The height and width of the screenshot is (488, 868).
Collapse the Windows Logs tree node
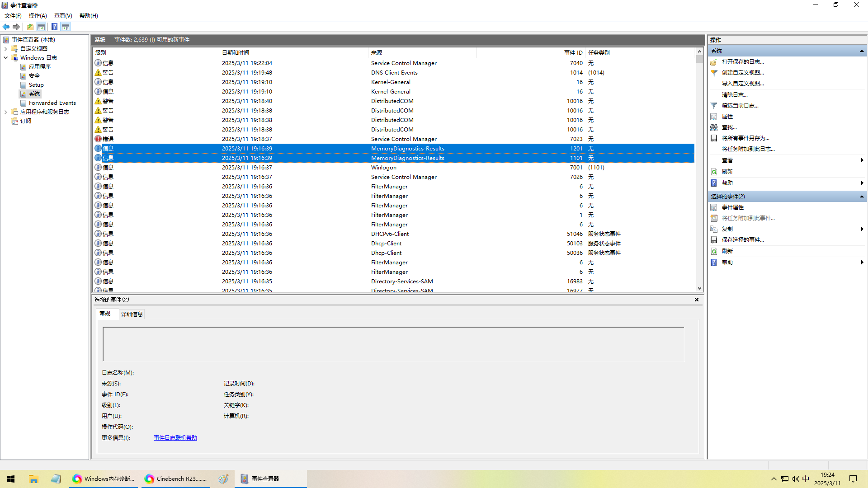click(5, 58)
